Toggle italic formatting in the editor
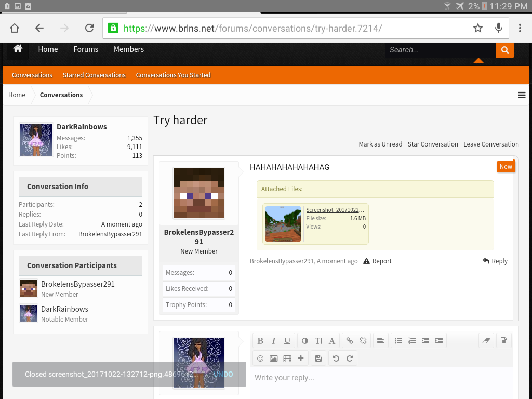532x399 pixels. 273,341
